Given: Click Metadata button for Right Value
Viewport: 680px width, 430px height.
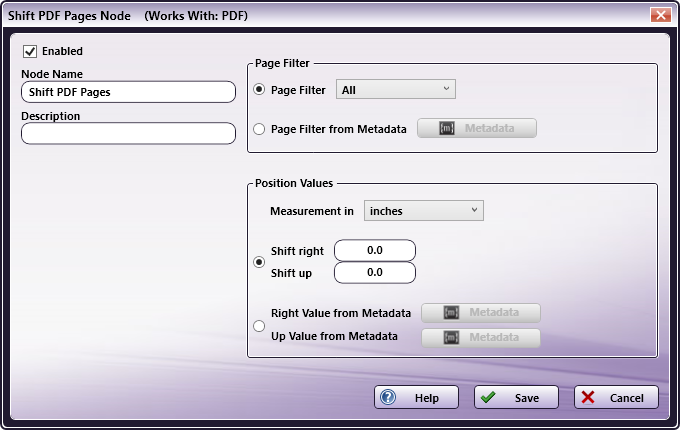Looking at the screenshot, I should pos(481,313).
